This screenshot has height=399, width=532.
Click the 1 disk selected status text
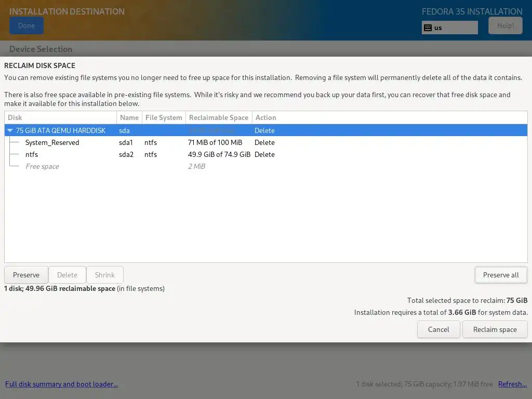pyautogui.click(x=424, y=384)
